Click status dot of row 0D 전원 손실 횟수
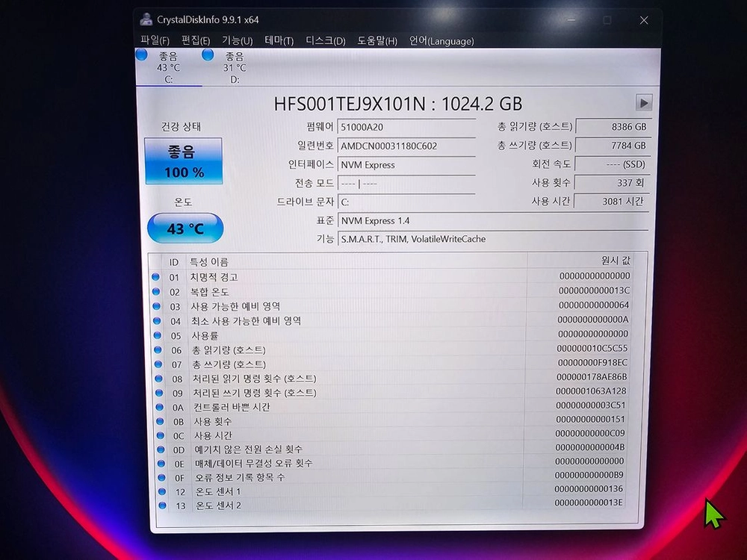Image resolution: width=747 pixels, height=560 pixels. [161, 449]
